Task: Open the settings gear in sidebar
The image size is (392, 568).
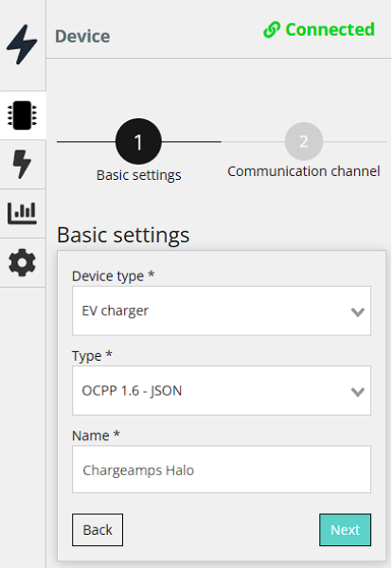Action: (x=22, y=262)
